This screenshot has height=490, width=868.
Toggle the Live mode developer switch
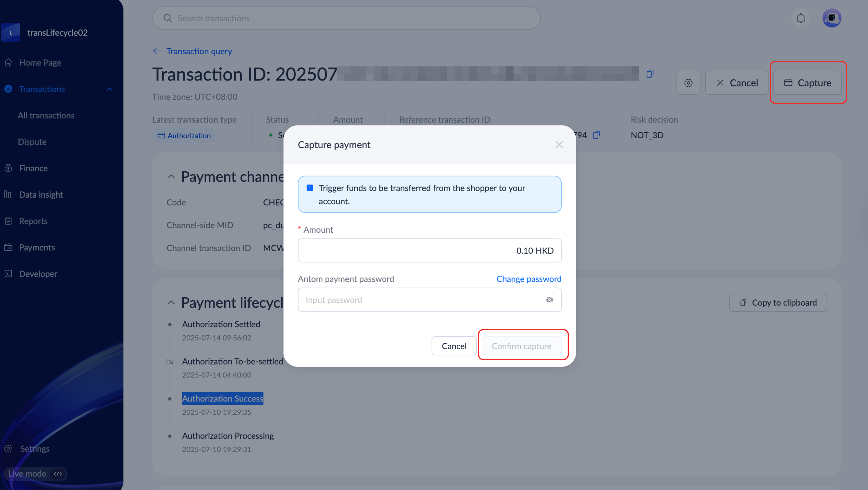pos(58,474)
